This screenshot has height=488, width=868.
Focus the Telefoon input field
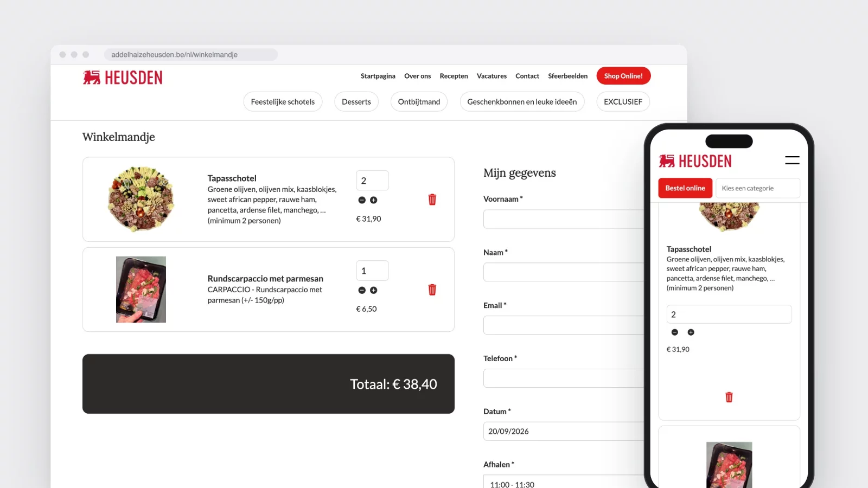tap(563, 378)
